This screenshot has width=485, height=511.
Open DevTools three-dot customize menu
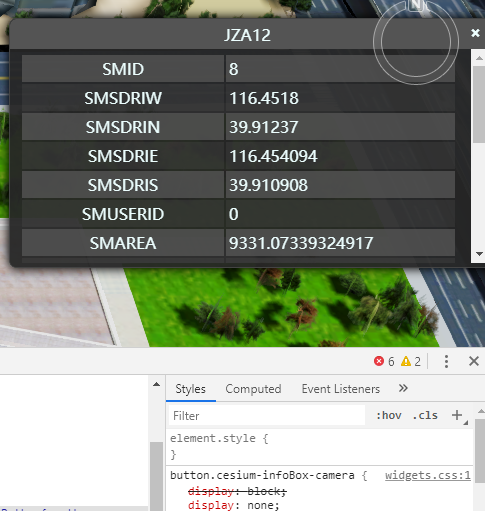[446, 361]
